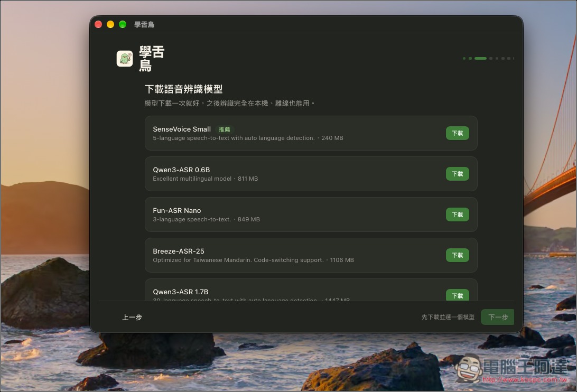The height and width of the screenshot is (392, 577).
Task: Click the step progress indicator
Action: (488, 58)
